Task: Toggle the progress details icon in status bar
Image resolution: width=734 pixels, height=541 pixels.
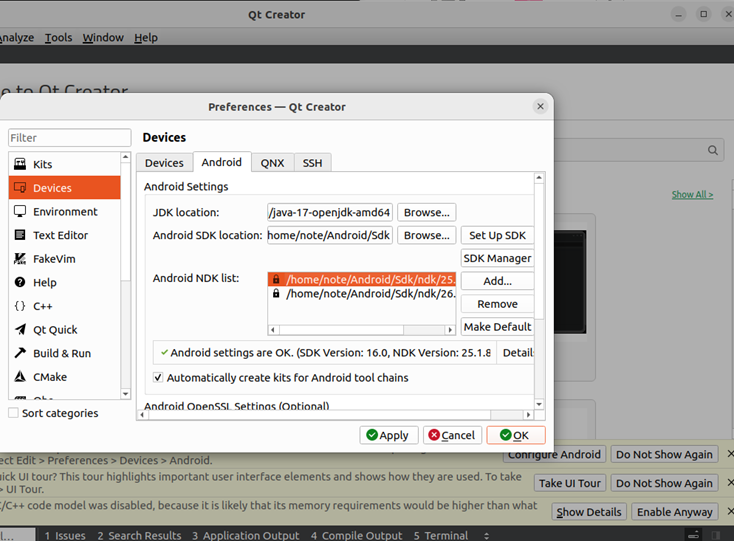Action: [x=693, y=535]
